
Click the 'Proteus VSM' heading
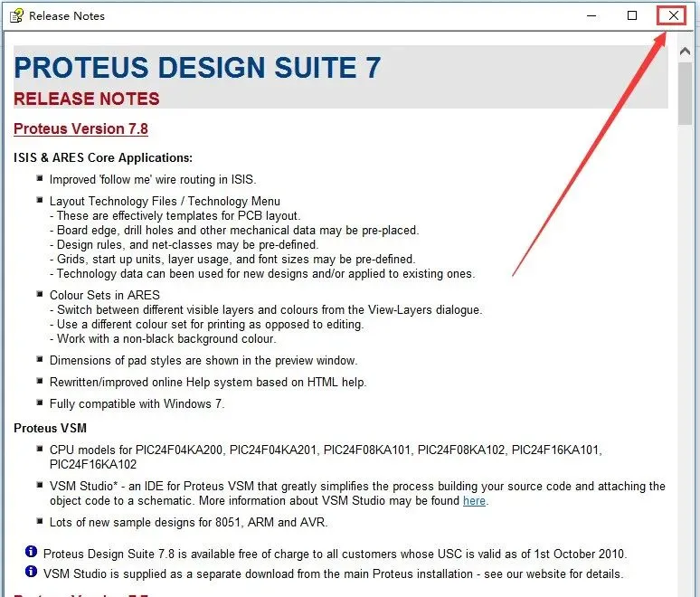[50, 428]
